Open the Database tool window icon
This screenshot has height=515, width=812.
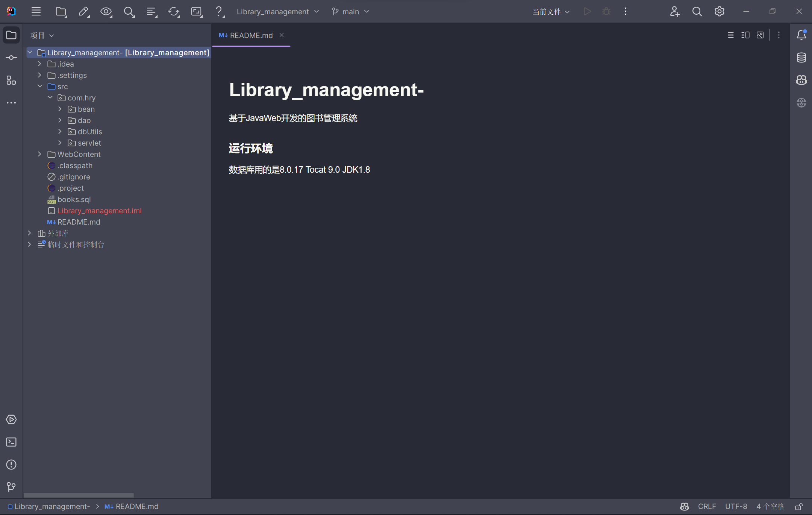point(801,58)
